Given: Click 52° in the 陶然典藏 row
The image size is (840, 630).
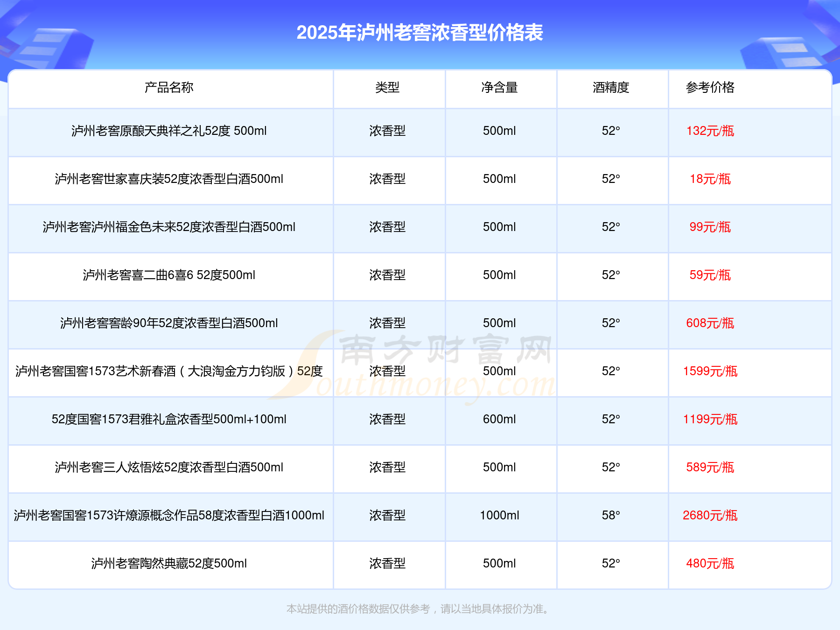Looking at the screenshot, I should pos(611,563).
